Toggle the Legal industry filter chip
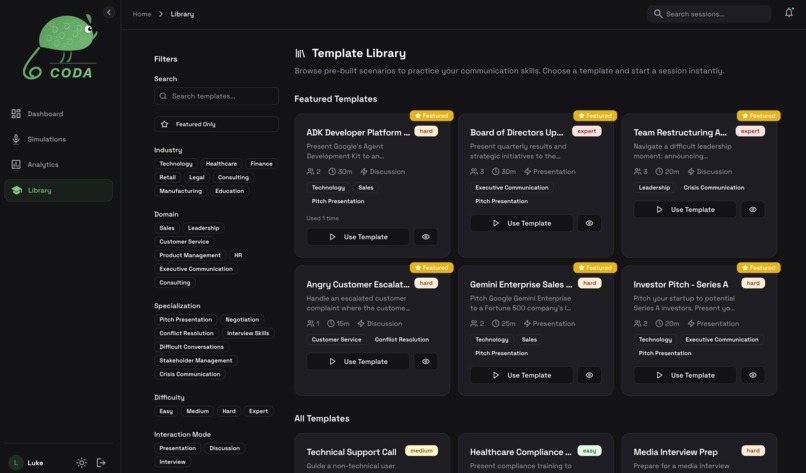The width and height of the screenshot is (806, 473). coord(196,177)
